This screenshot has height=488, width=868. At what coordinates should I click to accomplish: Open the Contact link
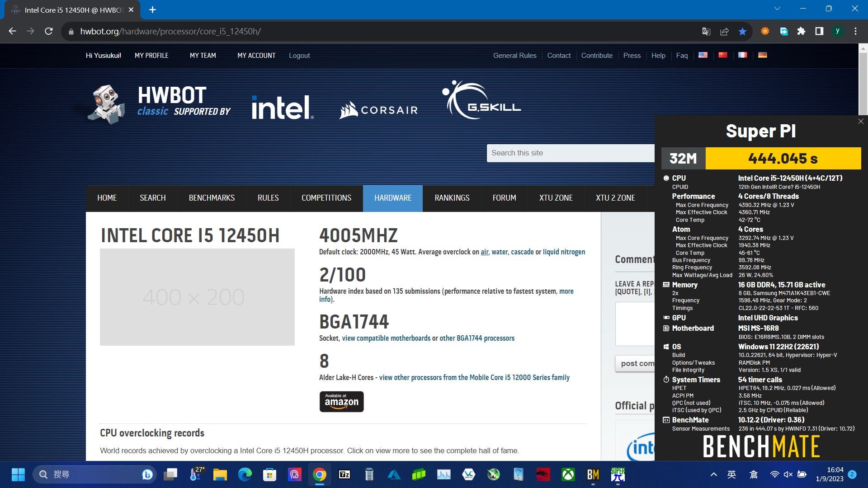point(559,56)
